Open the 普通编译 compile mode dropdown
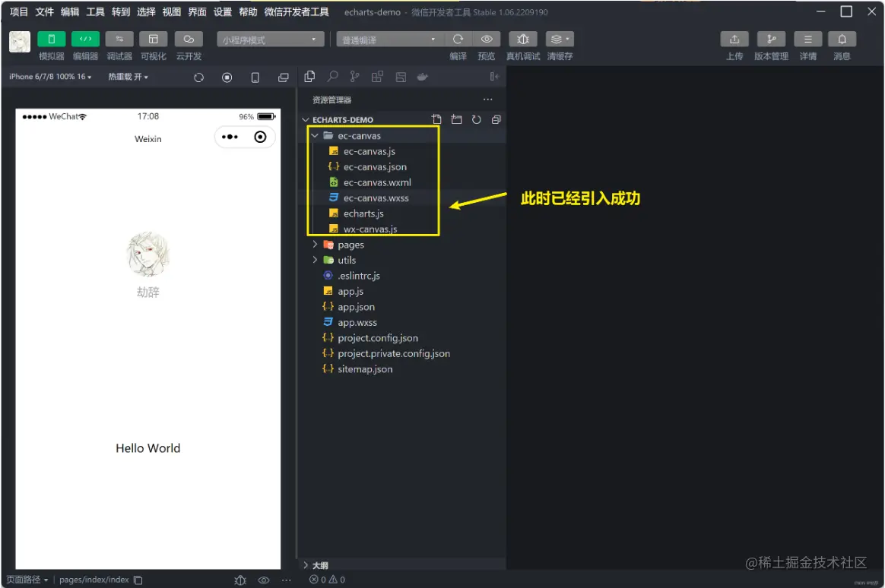 click(x=389, y=40)
